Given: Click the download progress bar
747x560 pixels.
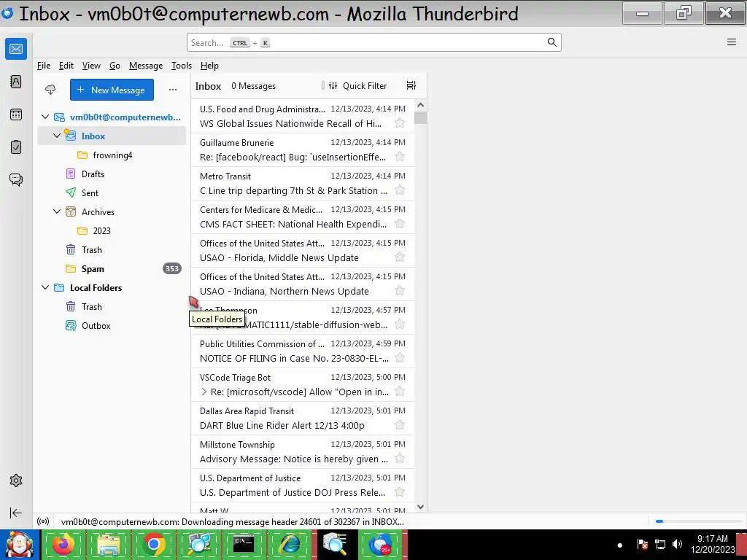Looking at the screenshot, I should [x=698, y=521].
